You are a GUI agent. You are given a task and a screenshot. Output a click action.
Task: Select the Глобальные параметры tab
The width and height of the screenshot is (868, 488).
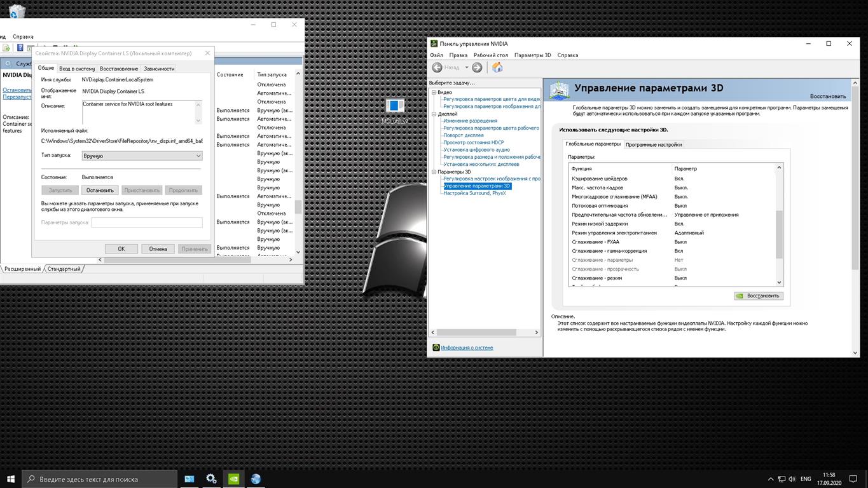(x=593, y=144)
